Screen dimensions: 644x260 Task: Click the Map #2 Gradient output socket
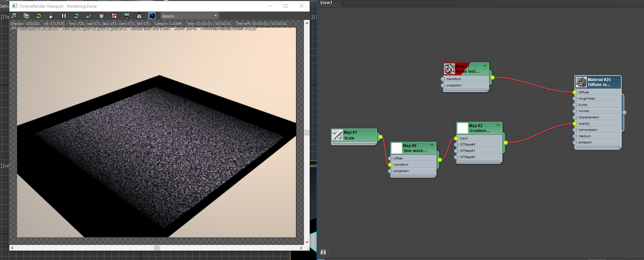click(506, 143)
